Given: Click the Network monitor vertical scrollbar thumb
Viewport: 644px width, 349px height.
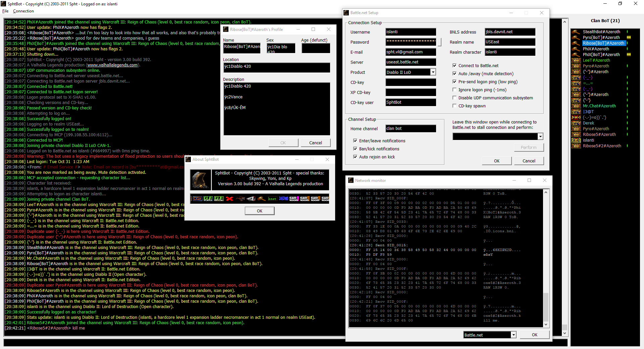Looking at the screenshot, I should click(546, 307).
